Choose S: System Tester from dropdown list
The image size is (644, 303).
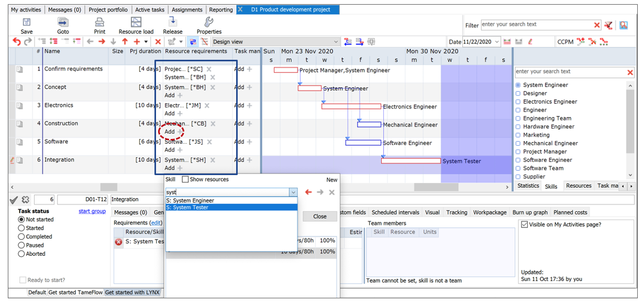coord(231,208)
